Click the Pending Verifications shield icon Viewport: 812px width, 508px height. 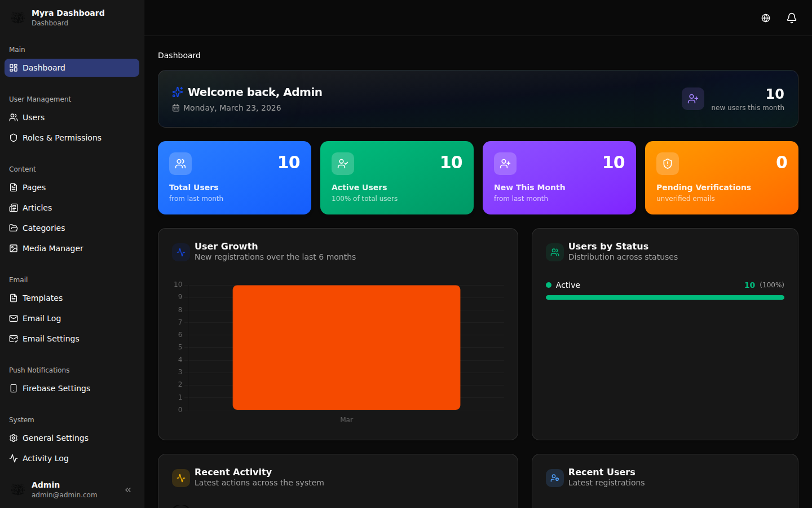click(x=668, y=164)
